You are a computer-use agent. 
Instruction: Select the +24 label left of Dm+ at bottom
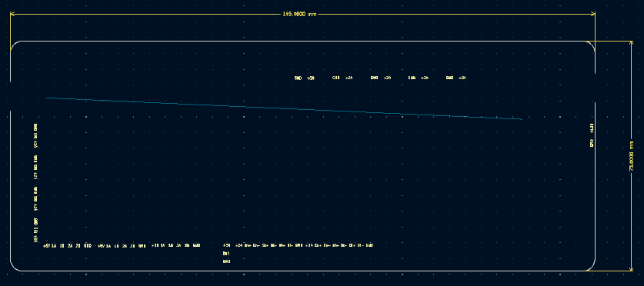(x=239, y=245)
